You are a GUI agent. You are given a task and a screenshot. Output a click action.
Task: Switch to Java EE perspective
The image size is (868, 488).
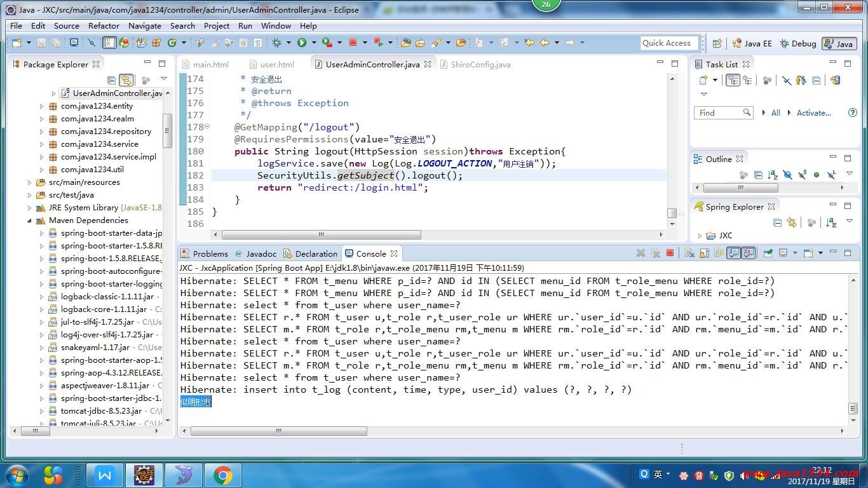point(752,43)
